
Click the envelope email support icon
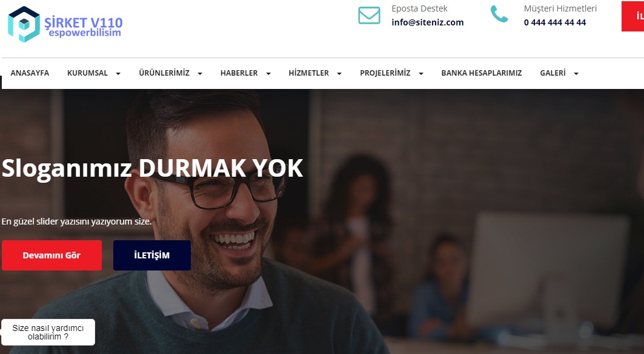point(369,16)
